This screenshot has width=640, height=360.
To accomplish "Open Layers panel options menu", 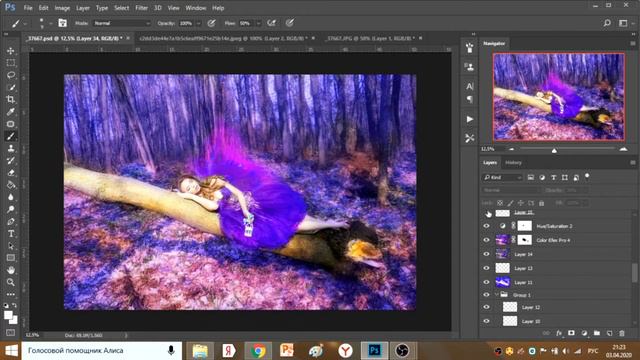I will [x=633, y=162].
